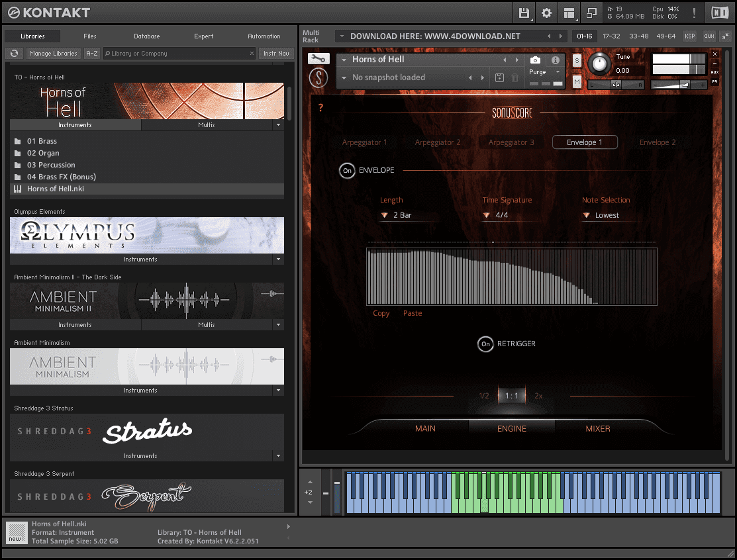Toggle AUX button on instrument header
Screen dimensions: 737x560
[x=714, y=72]
